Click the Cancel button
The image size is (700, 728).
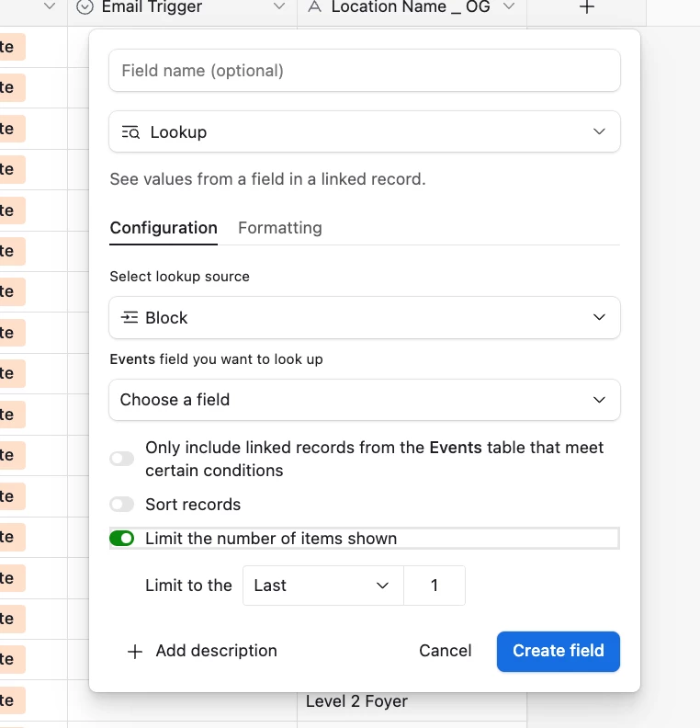pos(445,651)
